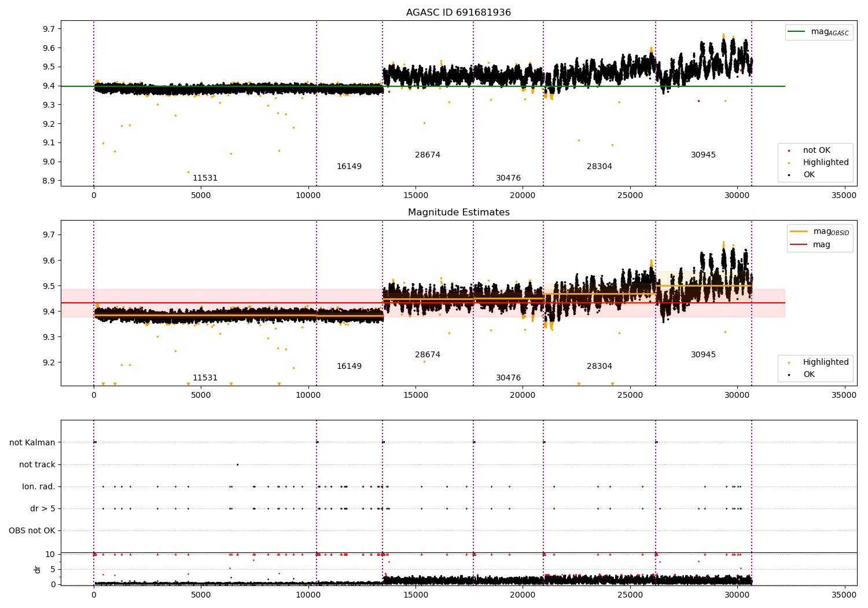Select label 16149 in Magnitude Estimates plot
This screenshot has height=608, width=868.
[349, 367]
